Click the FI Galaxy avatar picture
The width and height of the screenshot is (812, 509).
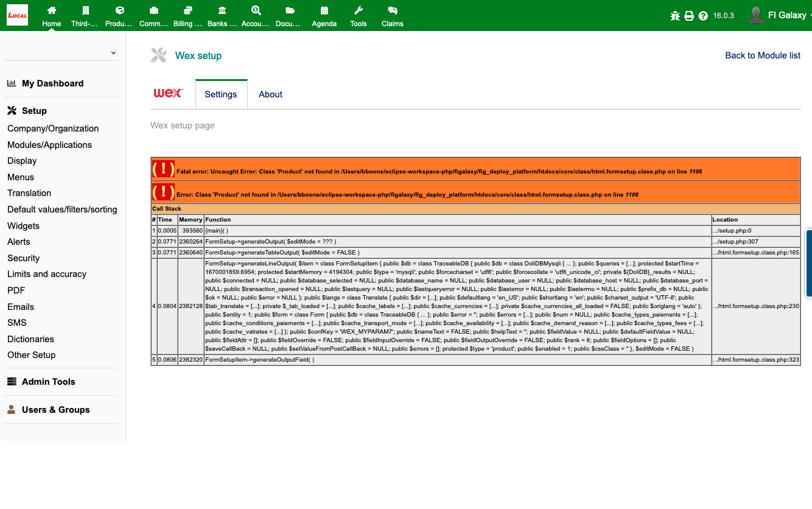click(x=755, y=15)
